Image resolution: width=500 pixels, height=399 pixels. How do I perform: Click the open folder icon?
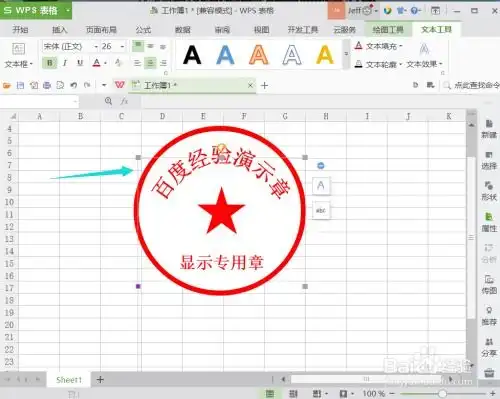click(7, 86)
